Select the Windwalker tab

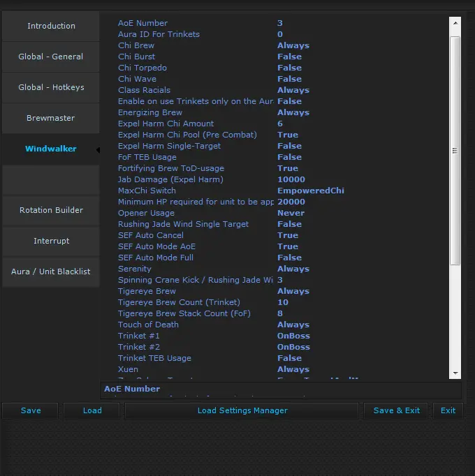(51, 149)
